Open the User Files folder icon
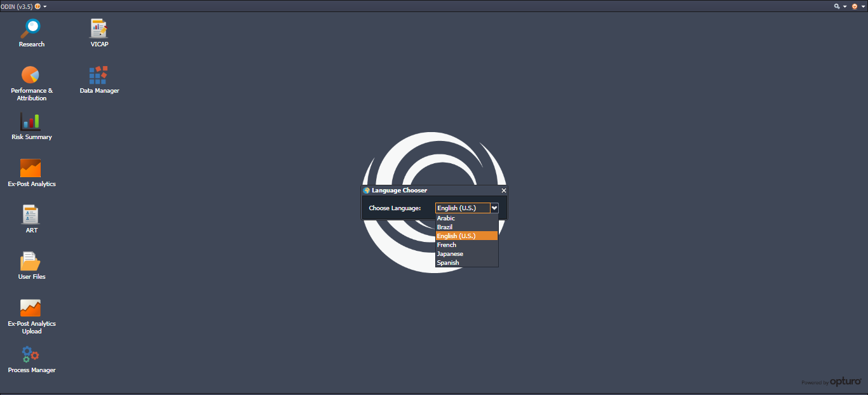Image resolution: width=868 pixels, height=395 pixels. point(31,262)
